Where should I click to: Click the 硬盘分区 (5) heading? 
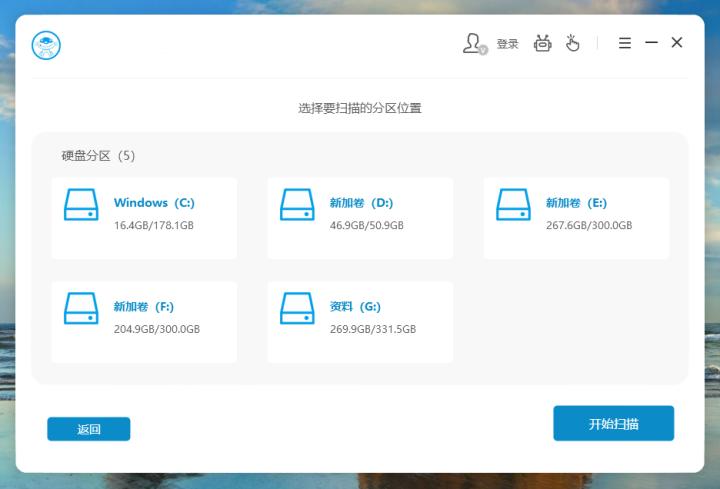point(98,156)
